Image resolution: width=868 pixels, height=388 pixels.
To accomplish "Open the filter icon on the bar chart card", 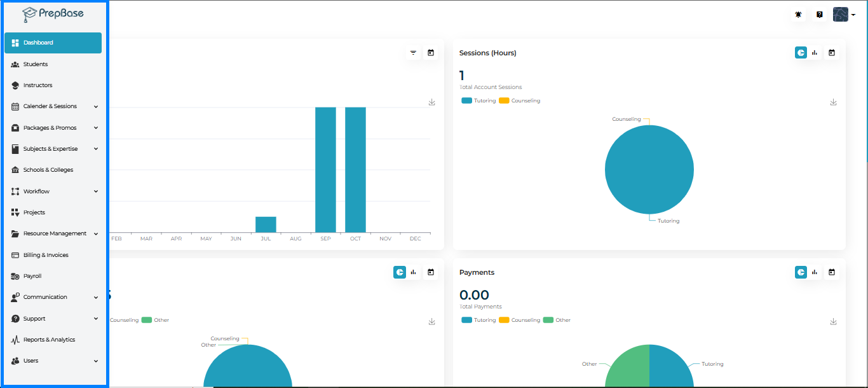I will tap(413, 53).
